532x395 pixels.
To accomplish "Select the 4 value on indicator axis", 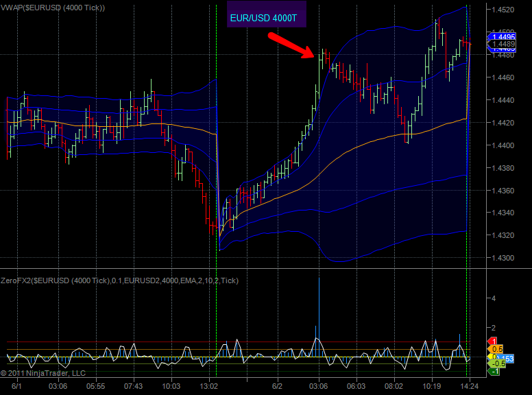I will tap(493, 298).
